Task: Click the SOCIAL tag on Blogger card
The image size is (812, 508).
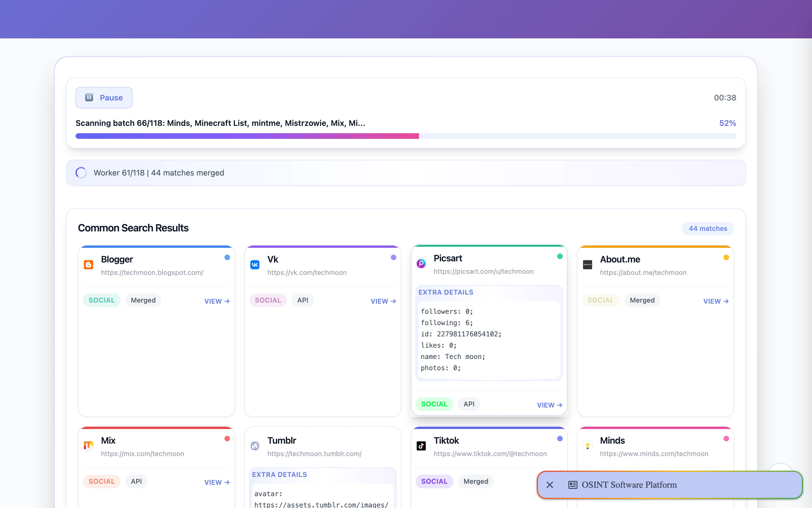Action: 102,300
